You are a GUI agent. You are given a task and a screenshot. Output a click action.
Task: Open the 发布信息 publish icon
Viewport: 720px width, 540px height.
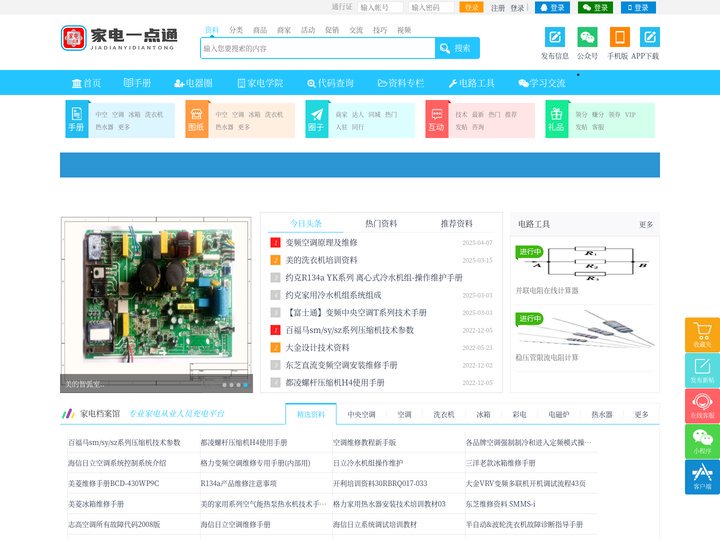[x=555, y=37]
